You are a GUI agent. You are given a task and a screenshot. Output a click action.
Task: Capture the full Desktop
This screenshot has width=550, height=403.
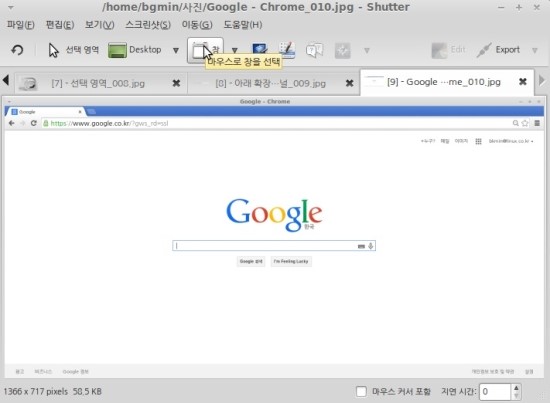[x=135, y=50]
